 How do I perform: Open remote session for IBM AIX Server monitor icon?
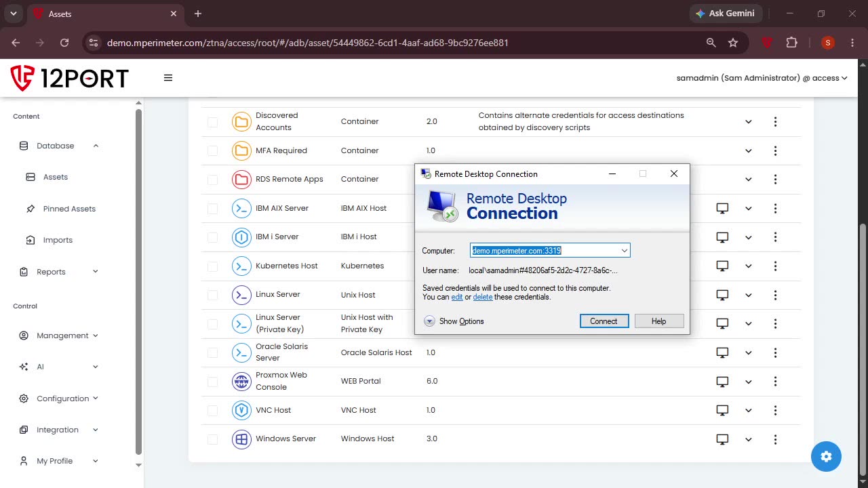(722, 208)
